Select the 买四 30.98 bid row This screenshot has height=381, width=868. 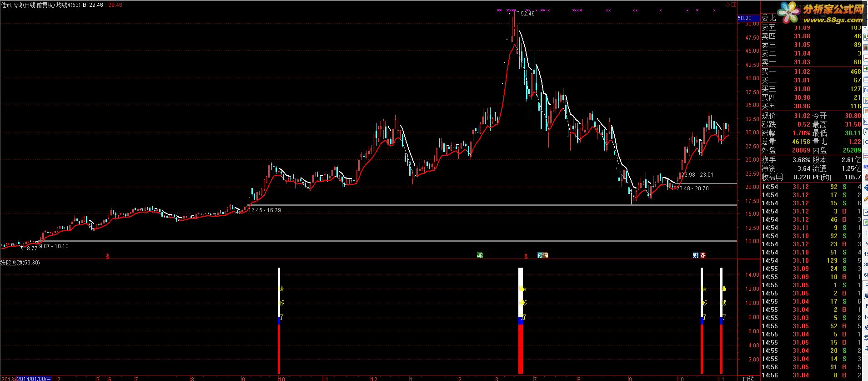click(811, 97)
